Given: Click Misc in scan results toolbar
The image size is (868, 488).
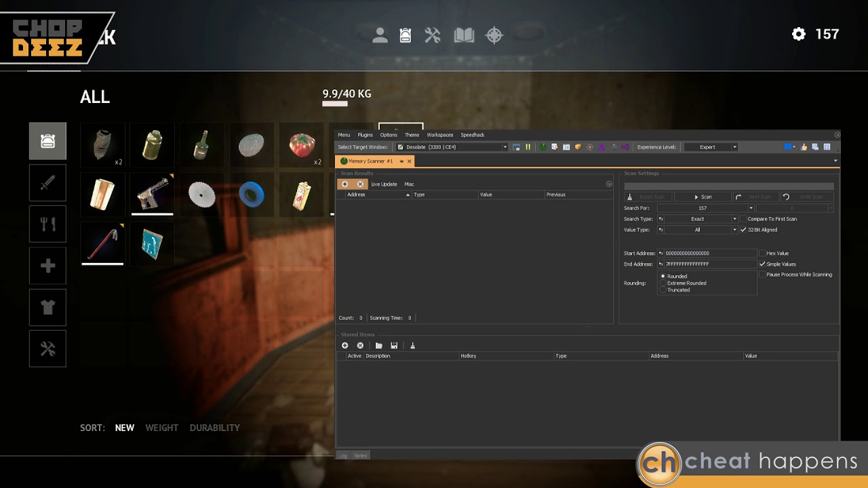Looking at the screenshot, I should click(x=409, y=184).
